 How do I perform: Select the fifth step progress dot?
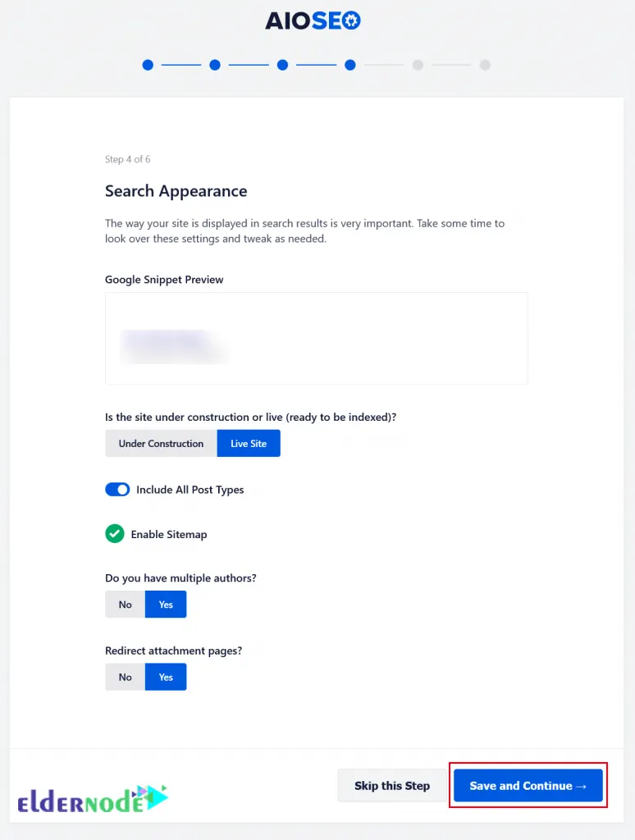[x=418, y=65]
